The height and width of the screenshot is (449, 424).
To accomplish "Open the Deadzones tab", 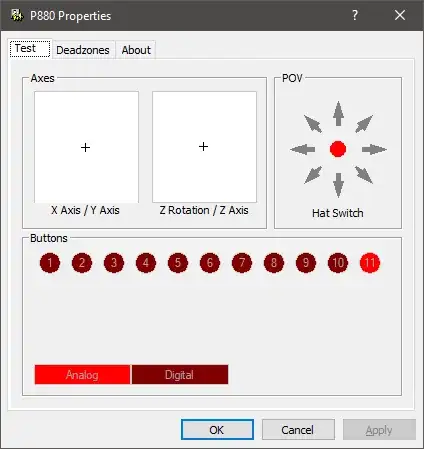I will click(x=83, y=50).
